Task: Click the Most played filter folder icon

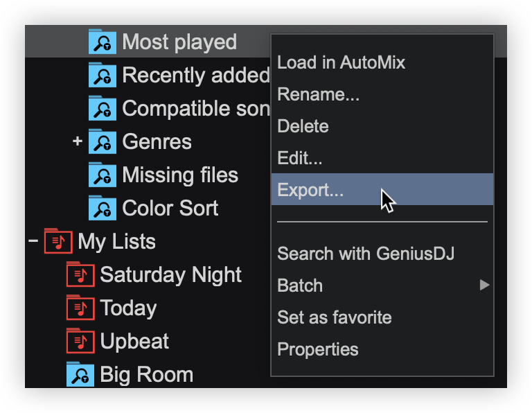Action: point(102,42)
